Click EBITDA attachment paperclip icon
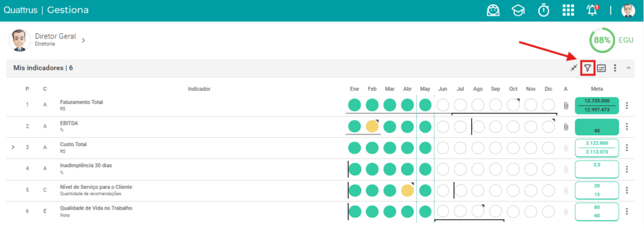The image size is (644, 231). [565, 127]
